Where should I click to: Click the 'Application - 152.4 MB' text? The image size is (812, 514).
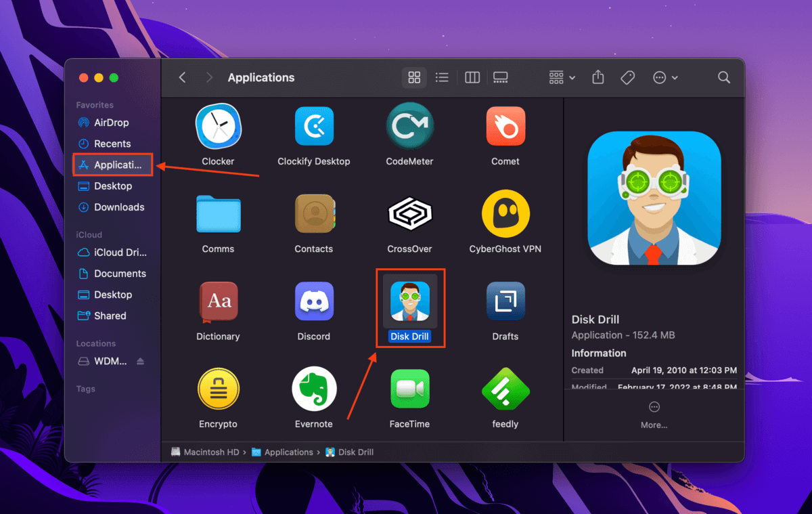click(x=623, y=335)
